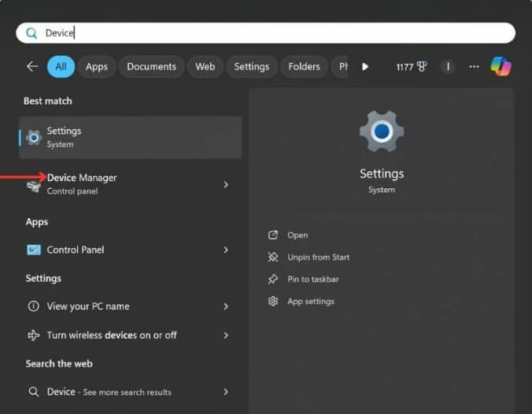
Task: Choose Open in the preview pane
Action: point(297,235)
